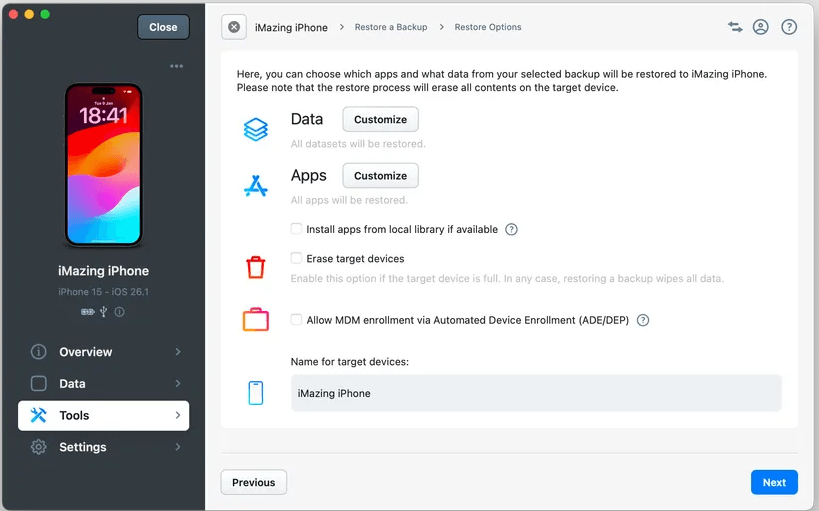Expand the Tools chevron in the sidebar
819x511 pixels.
(x=178, y=415)
